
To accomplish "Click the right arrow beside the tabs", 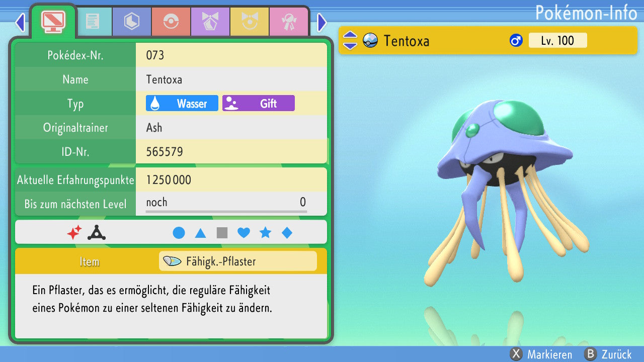I will click(322, 22).
